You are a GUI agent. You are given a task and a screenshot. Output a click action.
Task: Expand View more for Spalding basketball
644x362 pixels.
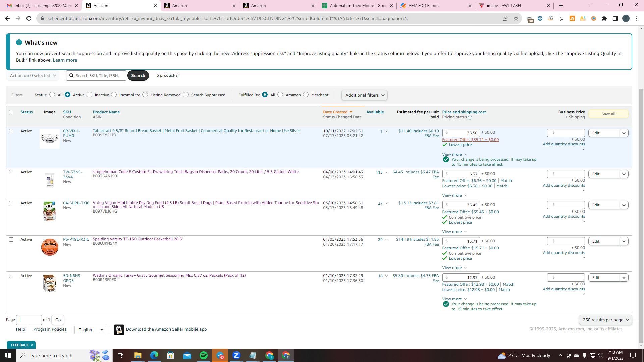pyautogui.click(x=454, y=268)
